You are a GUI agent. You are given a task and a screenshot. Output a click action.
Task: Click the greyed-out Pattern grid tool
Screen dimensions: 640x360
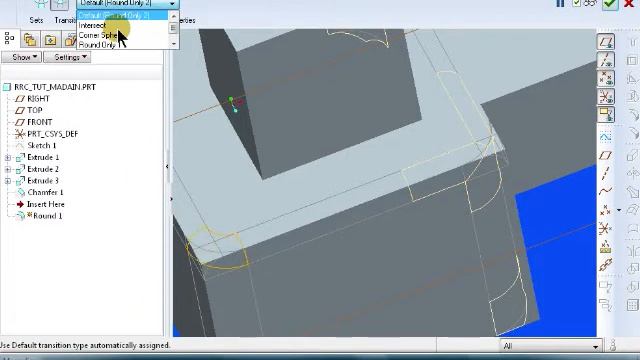pyautogui.click(x=633, y=305)
